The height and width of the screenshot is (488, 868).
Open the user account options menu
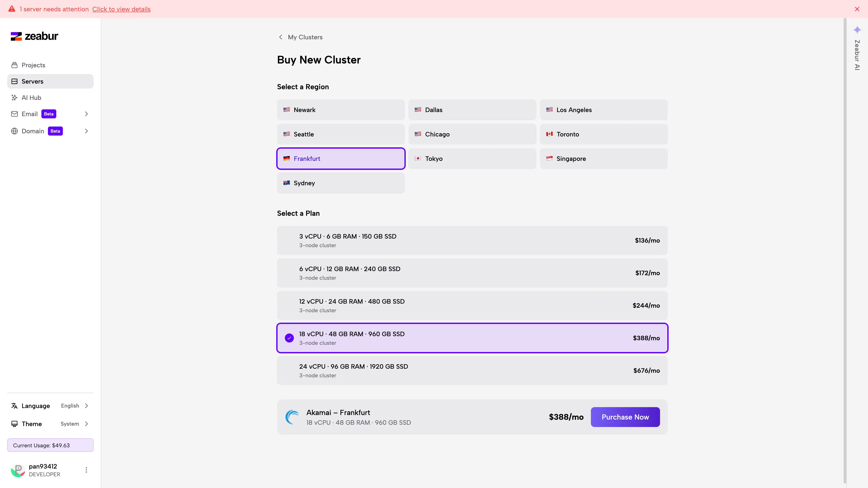[x=86, y=470]
